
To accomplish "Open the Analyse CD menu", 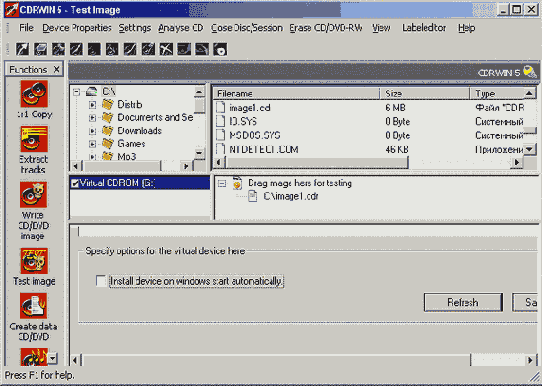I will click(180, 28).
